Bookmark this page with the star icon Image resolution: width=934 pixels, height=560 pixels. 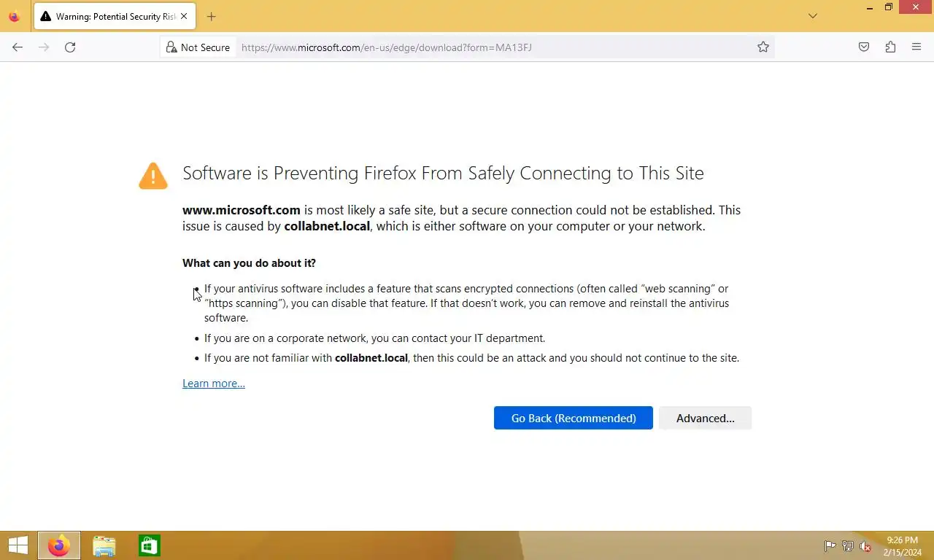[763, 47]
